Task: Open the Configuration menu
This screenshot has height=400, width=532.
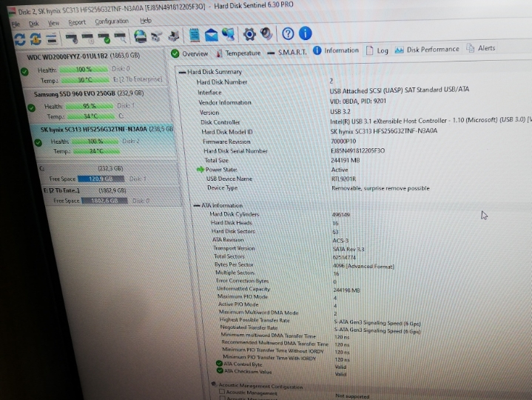Action: coord(112,21)
